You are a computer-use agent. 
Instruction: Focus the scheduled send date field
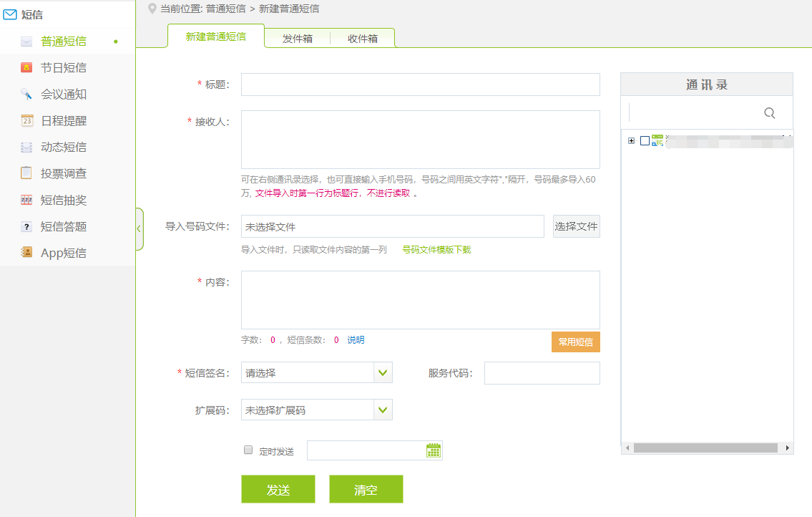click(x=375, y=450)
